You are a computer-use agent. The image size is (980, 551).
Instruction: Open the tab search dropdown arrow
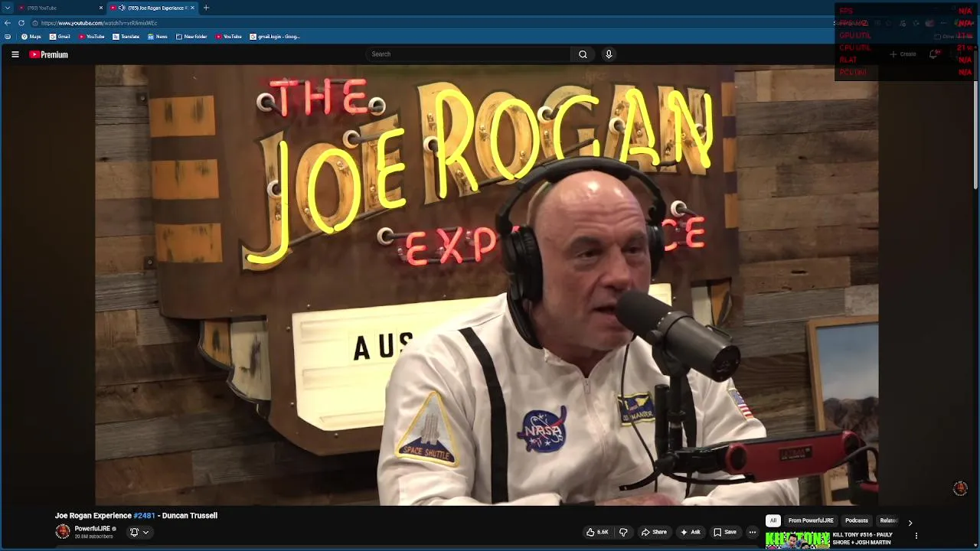pyautogui.click(x=7, y=8)
